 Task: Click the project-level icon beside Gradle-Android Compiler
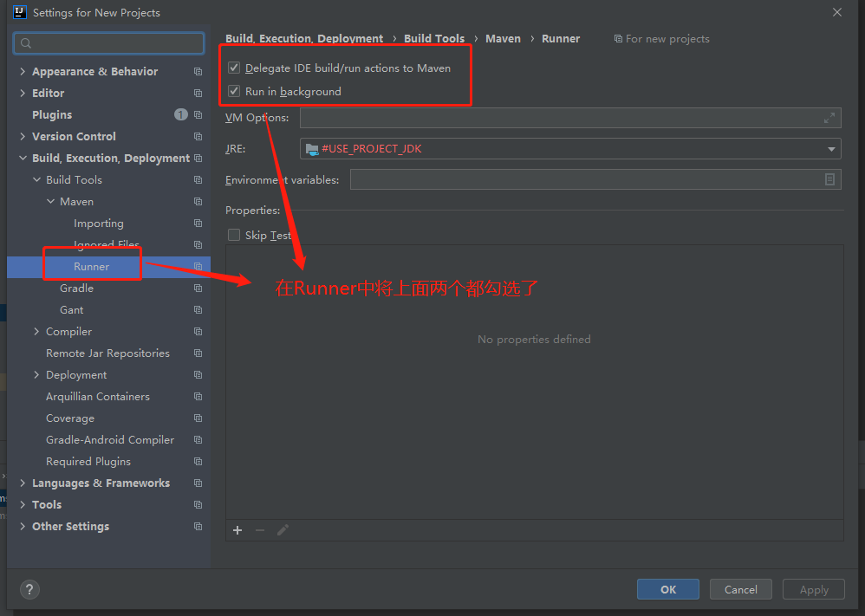tap(198, 439)
